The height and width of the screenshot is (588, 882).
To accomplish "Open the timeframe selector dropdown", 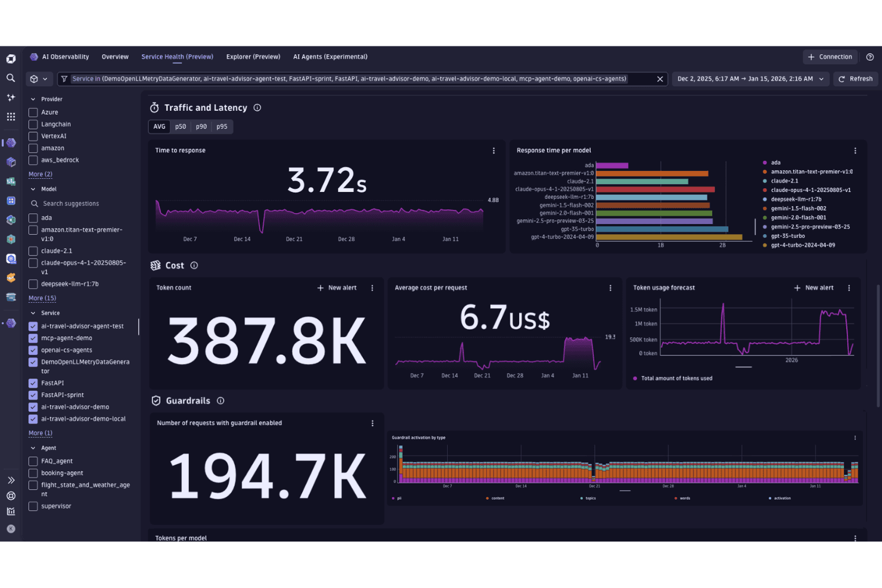I will pyautogui.click(x=751, y=79).
